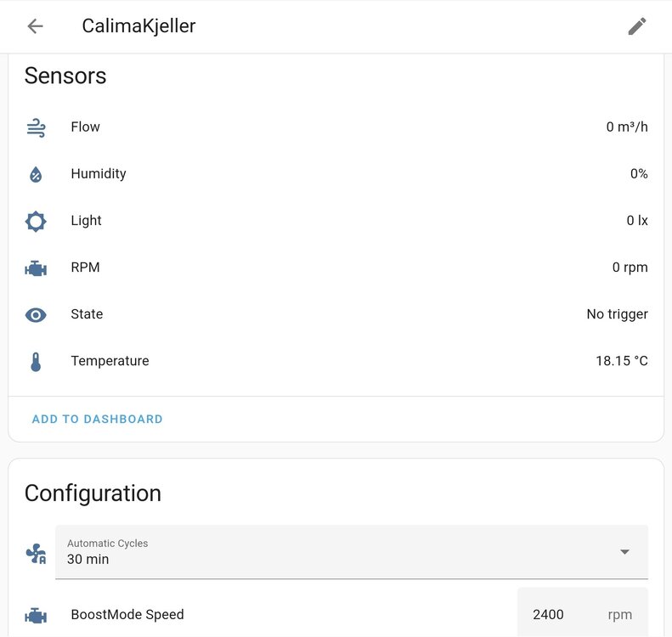Go back using the arrow icon

click(35, 26)
